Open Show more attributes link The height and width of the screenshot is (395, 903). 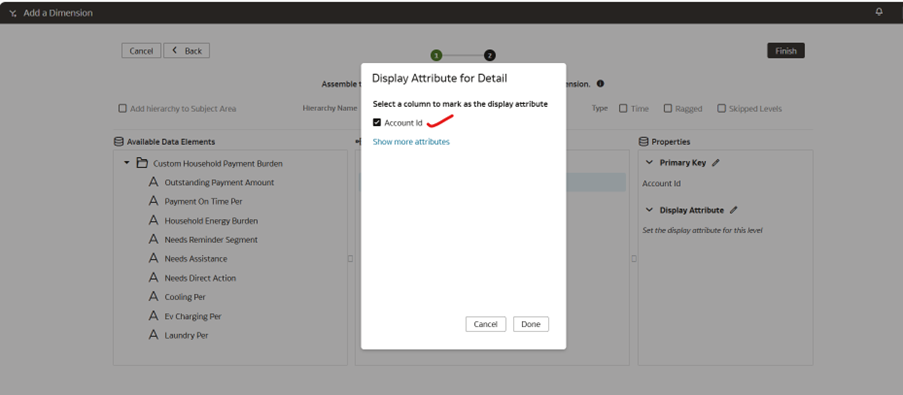coord(411,142)
